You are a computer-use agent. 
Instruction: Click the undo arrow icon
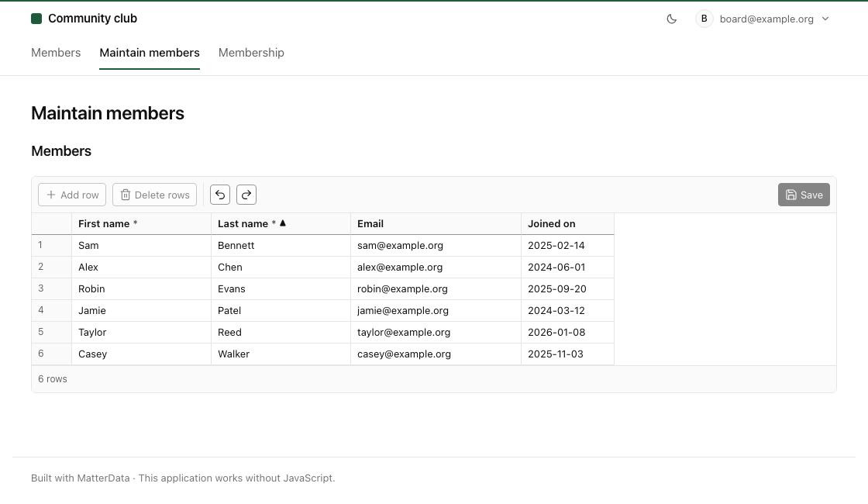(x=220, y=195)
